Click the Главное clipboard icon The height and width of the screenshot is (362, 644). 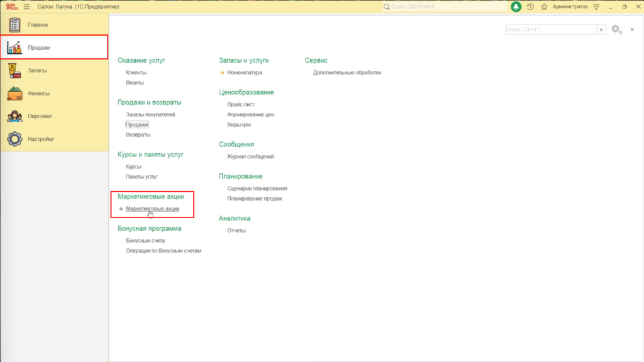point(14,25)
